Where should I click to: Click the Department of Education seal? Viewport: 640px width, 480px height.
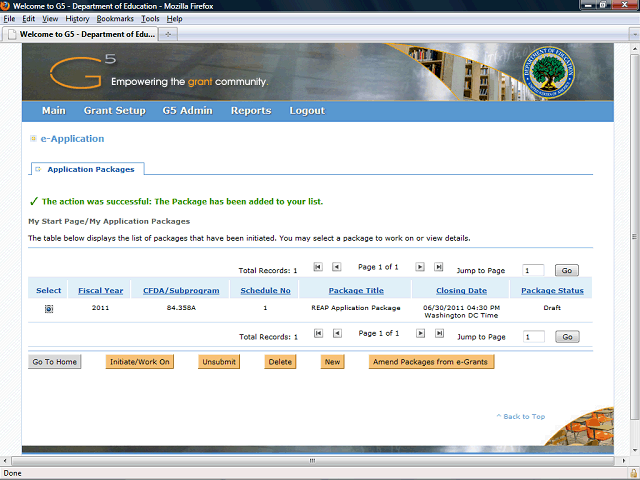point(549,72)
